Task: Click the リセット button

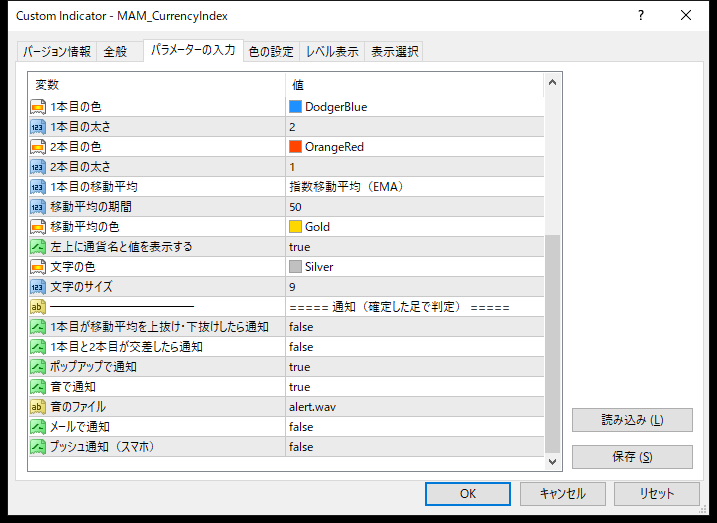Action: [657, 494]
